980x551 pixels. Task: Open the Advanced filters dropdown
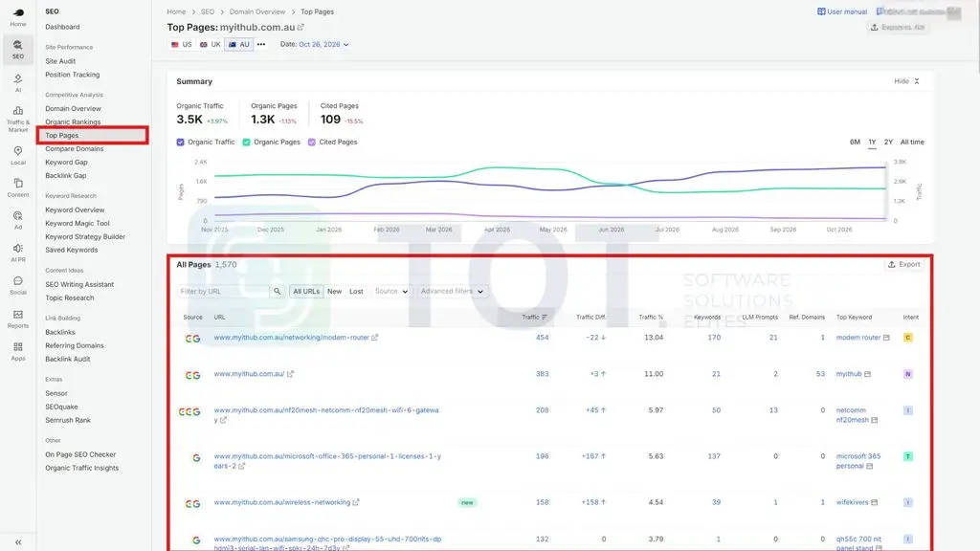[x=452, y=291]
